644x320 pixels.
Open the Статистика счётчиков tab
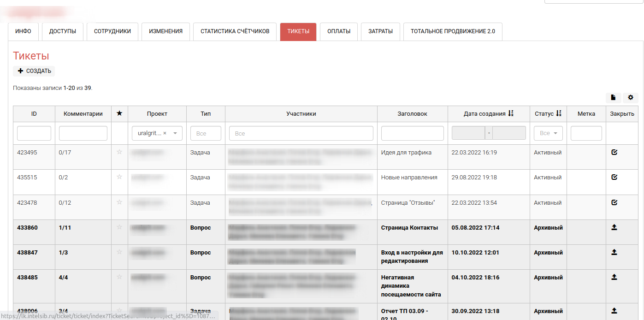(x=235, y=31)
